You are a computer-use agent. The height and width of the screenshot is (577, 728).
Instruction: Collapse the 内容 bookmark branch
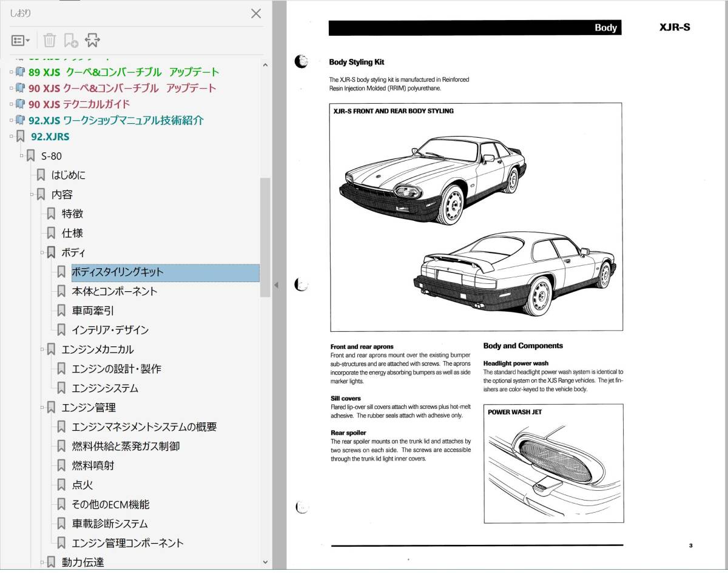coord(32,195)
